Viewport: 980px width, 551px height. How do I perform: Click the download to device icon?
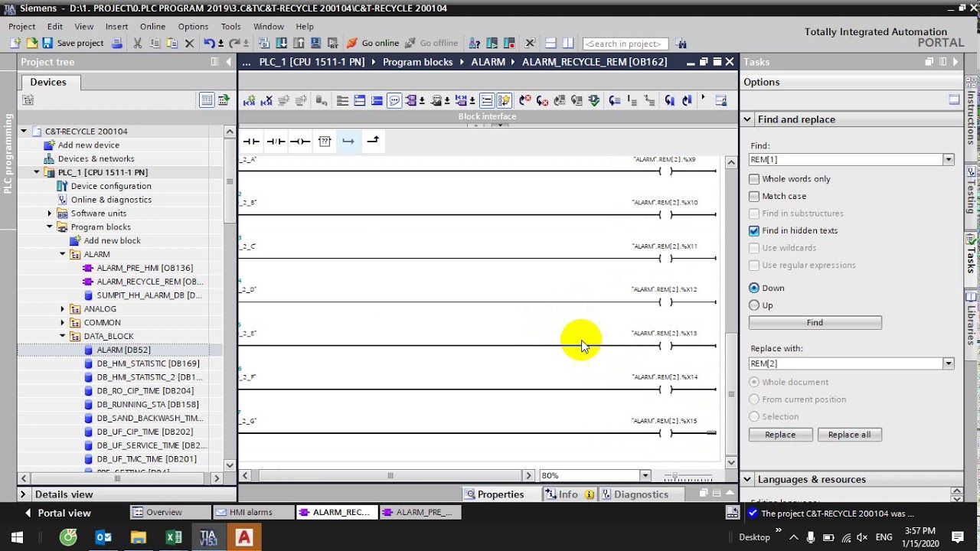point(282,43)
